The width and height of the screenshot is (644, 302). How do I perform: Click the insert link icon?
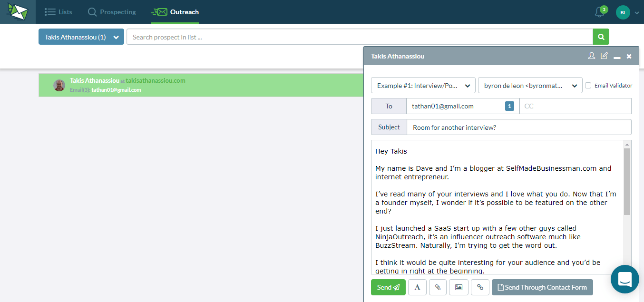pyautogui.click(x=480, y=287)
